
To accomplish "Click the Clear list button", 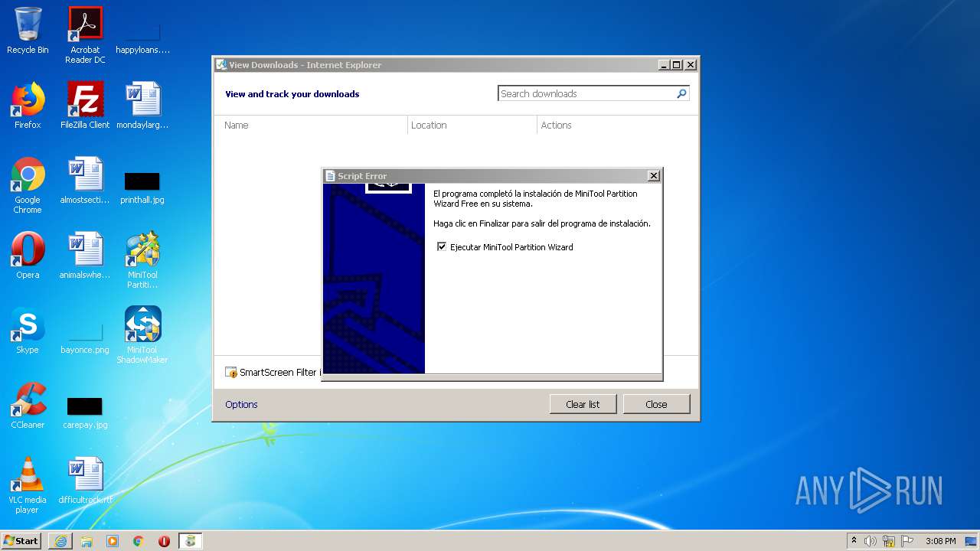I will coord(583,404).
